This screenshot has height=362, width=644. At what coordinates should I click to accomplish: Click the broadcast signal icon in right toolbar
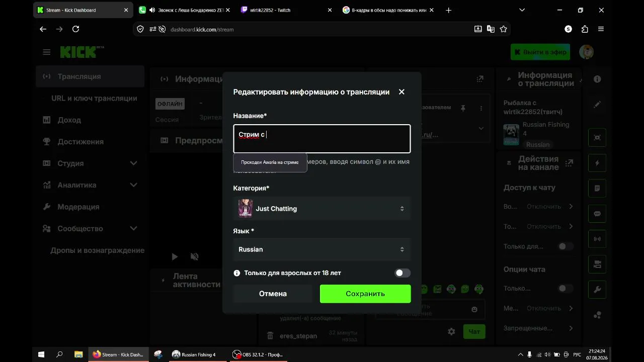point(597,239)
